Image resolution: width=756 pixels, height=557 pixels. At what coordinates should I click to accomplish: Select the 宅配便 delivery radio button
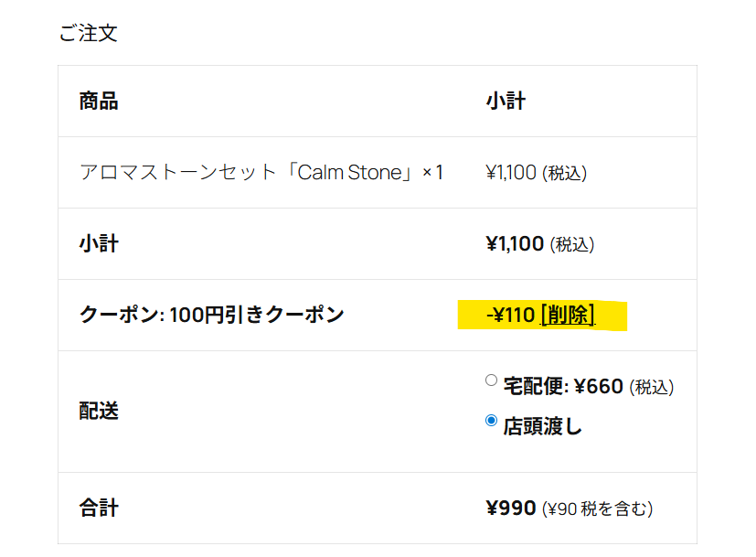491,380
